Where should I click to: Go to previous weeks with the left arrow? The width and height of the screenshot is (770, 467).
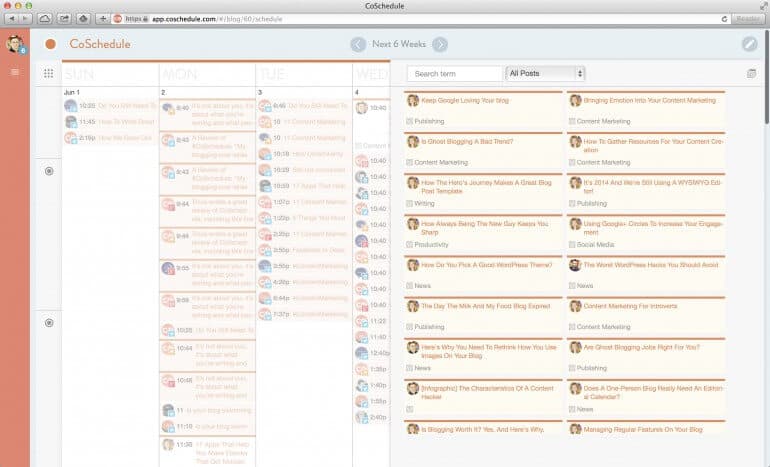[x=358, y=44]
